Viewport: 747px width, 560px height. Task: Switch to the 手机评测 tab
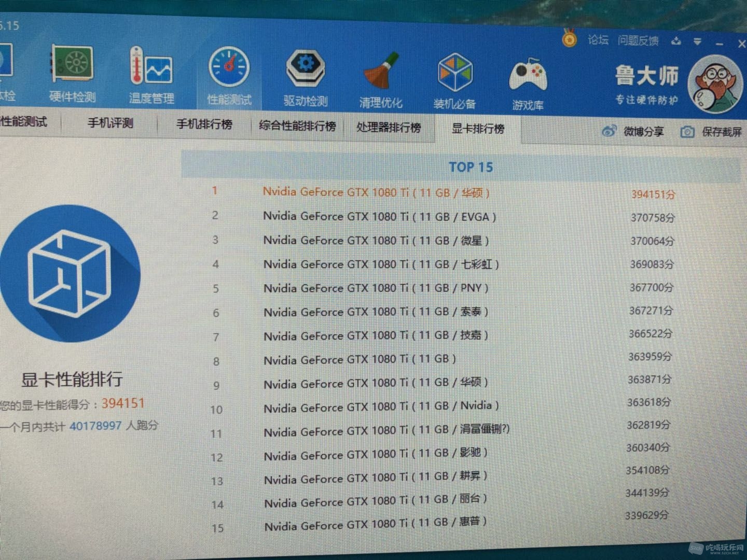[x=110, y=123]
